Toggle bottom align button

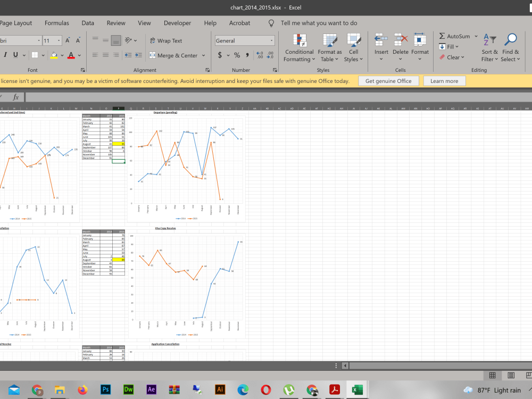tap(116, 41)
